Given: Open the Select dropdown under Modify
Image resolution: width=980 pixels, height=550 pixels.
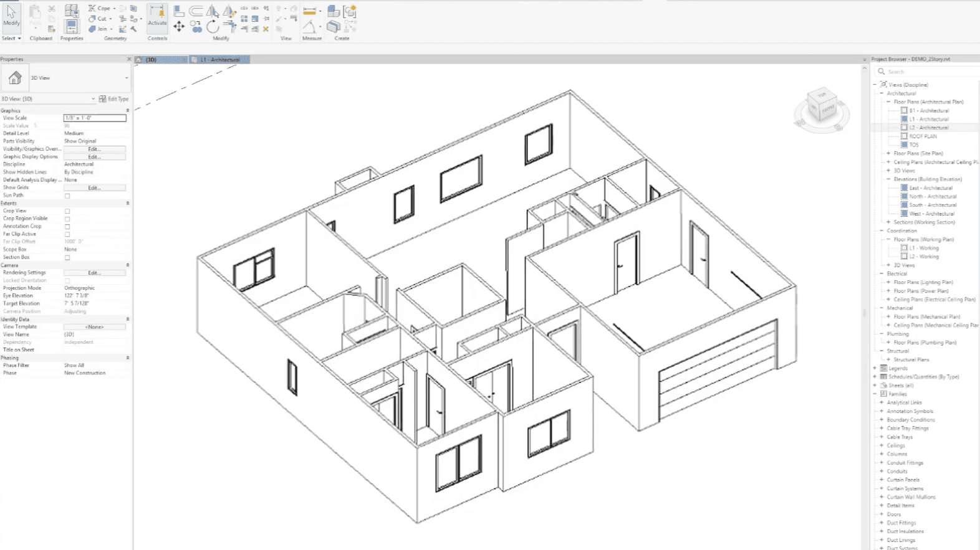Looking at the screenshot, I should (x=11, y=38).
